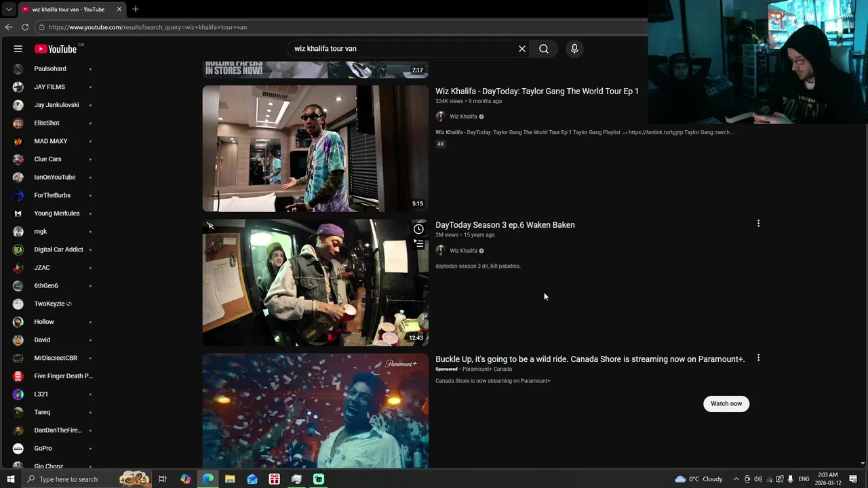Open Tareq channel in sidebar
The height and width of the screenshot is (488, 868).
[53, 412]
